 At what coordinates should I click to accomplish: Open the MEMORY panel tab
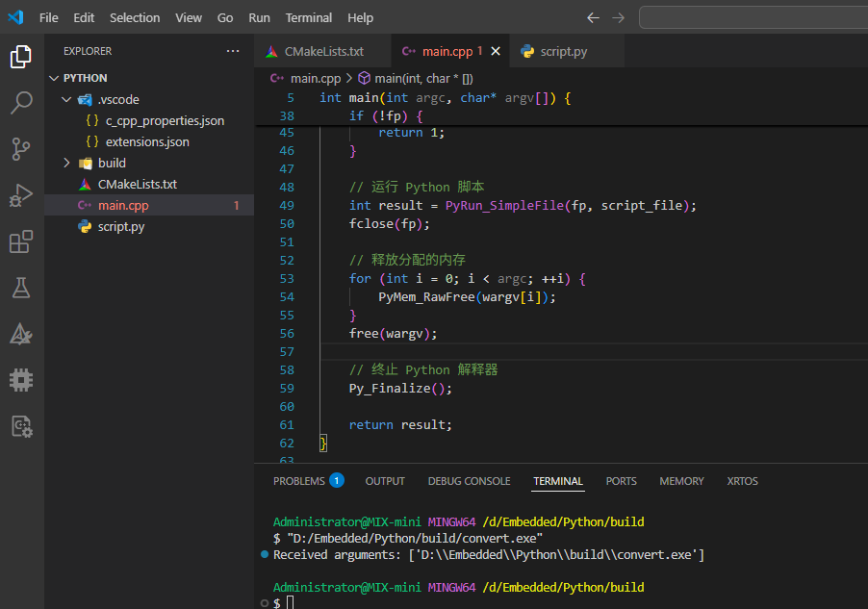pos(681,481)
